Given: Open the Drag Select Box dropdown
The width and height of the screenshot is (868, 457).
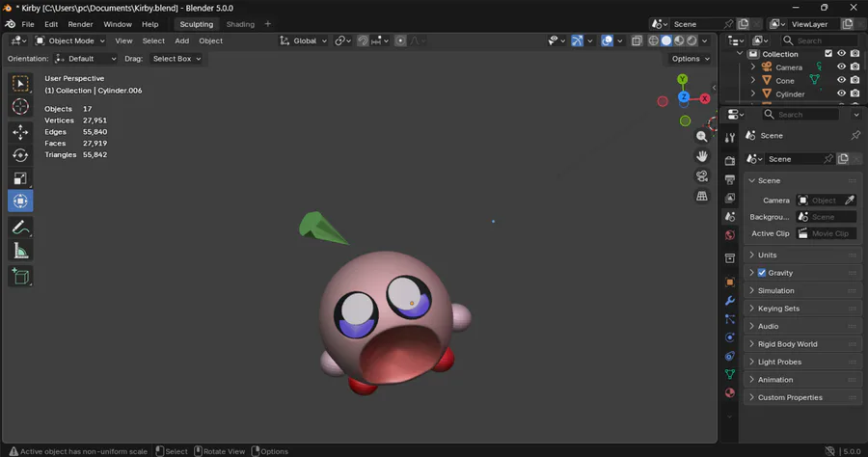Looking at the screenshot, I should [x=176, y=59].
